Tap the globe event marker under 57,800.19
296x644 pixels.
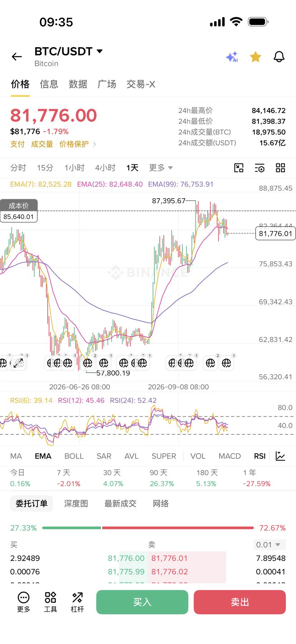pos(88,363)
